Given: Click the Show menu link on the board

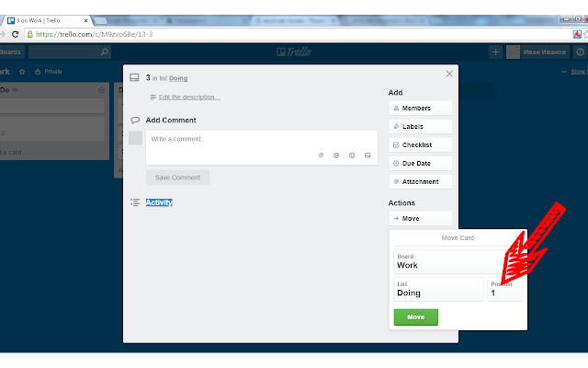Looking at the screenshot, I should click(x=579, y=72).
